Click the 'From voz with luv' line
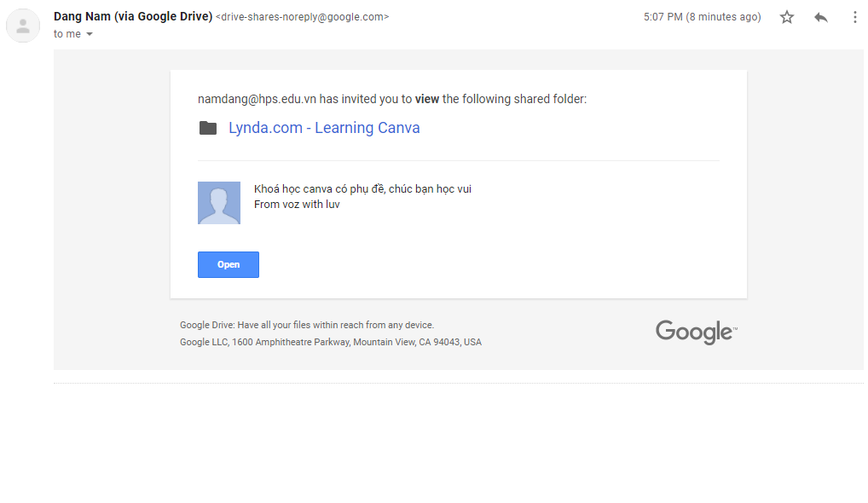Screen dimensions: 868x503 pyautogui.click(x=297, y=205)
